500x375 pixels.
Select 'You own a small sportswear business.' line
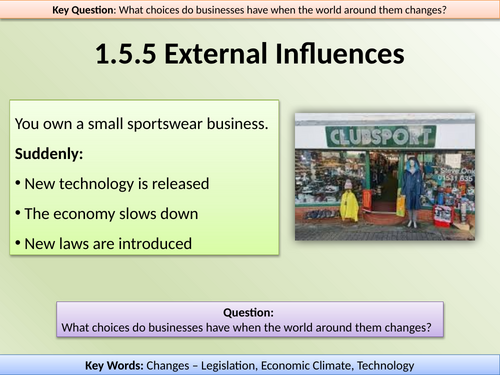141,124
